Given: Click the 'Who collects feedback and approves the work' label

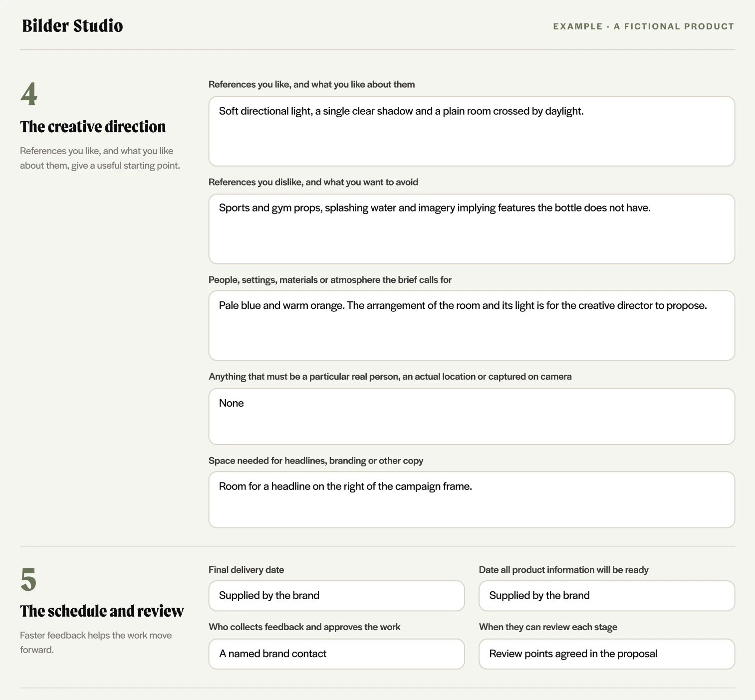Looking at the screenshot, I should click(304, 627).
